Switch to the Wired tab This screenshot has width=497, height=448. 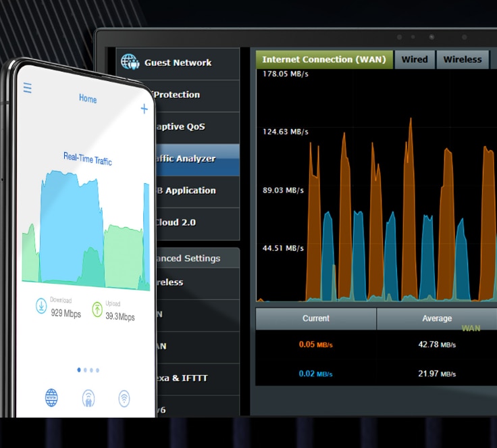(415, 59)
